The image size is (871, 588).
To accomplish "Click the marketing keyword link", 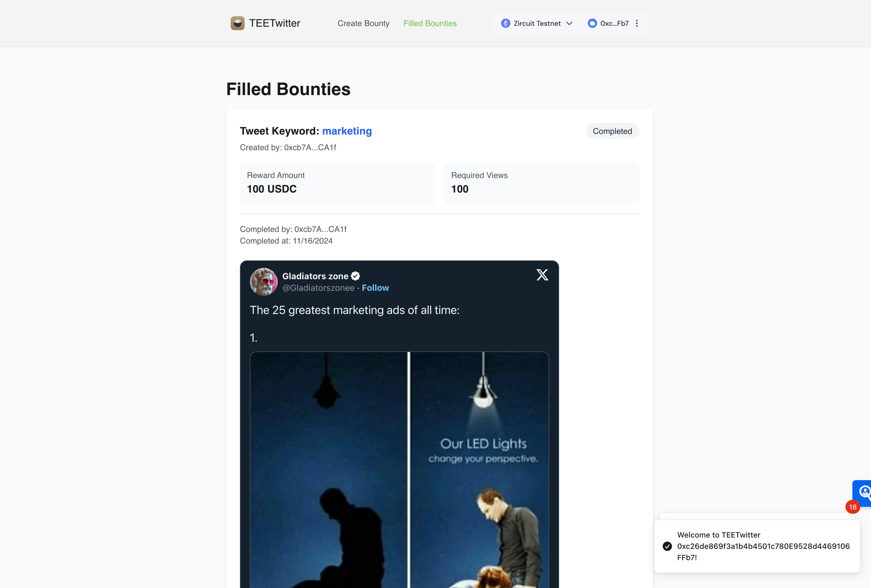I will pyautogui.click(x=346, y=130).
